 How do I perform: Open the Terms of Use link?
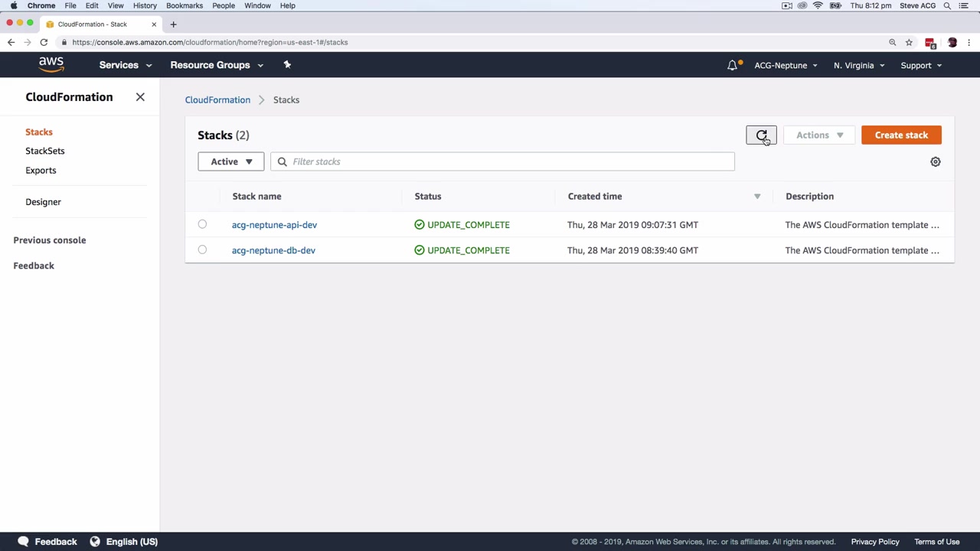[936, 542]
